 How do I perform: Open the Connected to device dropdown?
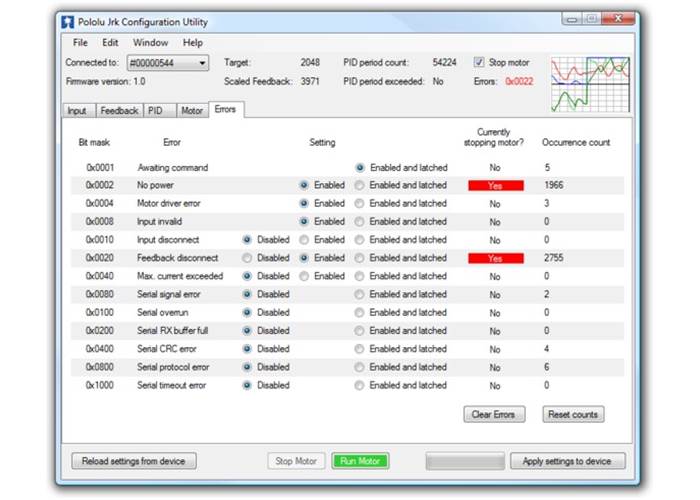pos(168,63)
